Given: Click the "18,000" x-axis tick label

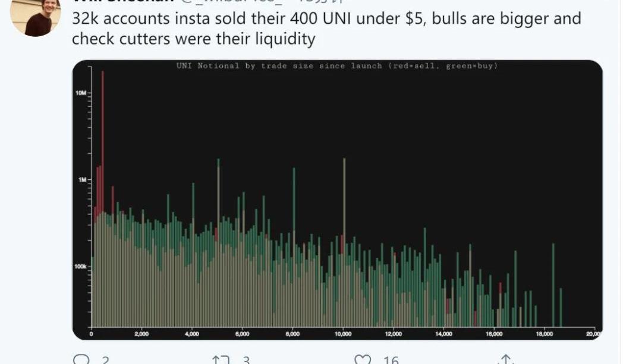Looking at the screenshot, I should [544, 334].
